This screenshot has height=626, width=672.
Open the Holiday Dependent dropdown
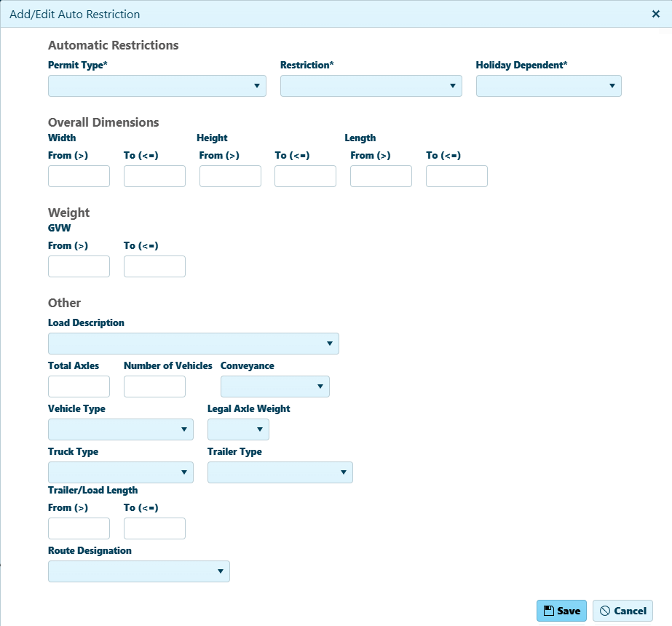(x=548, y=86)
